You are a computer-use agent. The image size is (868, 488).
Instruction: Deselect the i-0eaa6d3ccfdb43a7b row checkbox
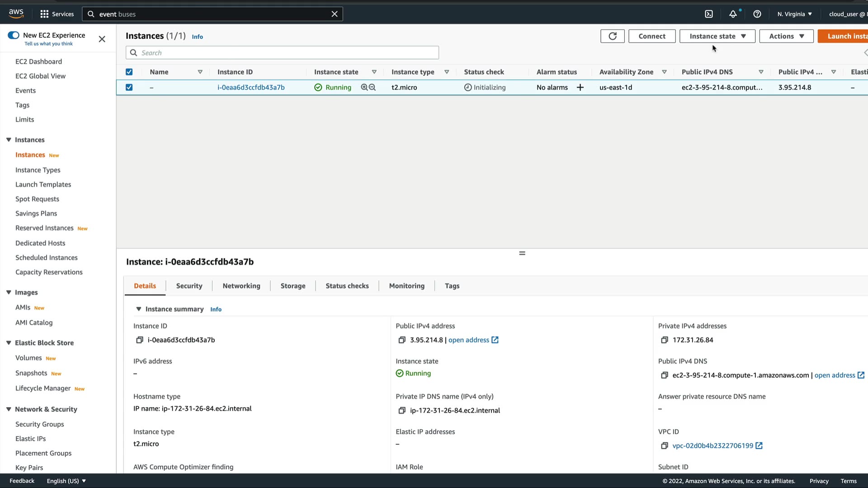129,88
